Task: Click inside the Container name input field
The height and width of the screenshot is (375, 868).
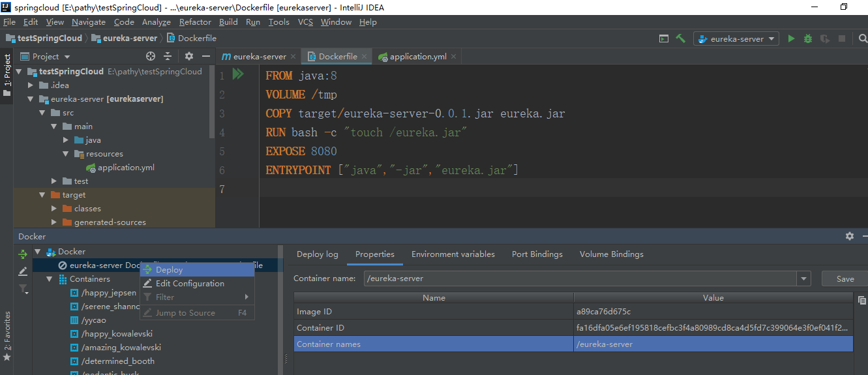Action: (x=580, y=278)
